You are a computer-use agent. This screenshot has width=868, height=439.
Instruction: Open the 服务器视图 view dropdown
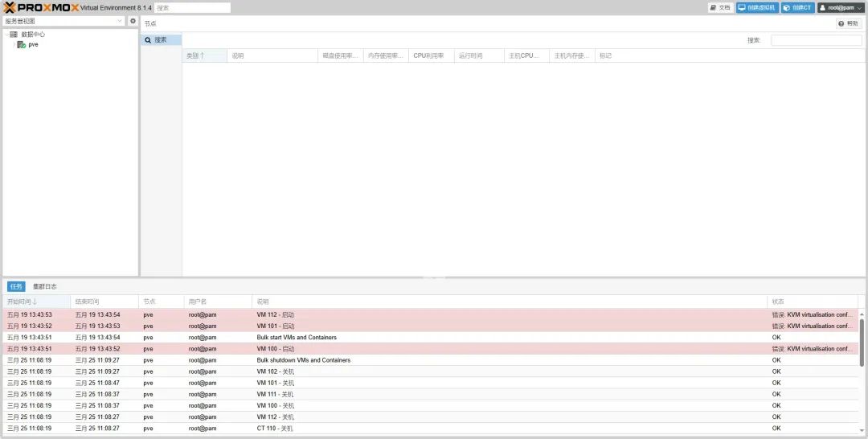point(64,21)
